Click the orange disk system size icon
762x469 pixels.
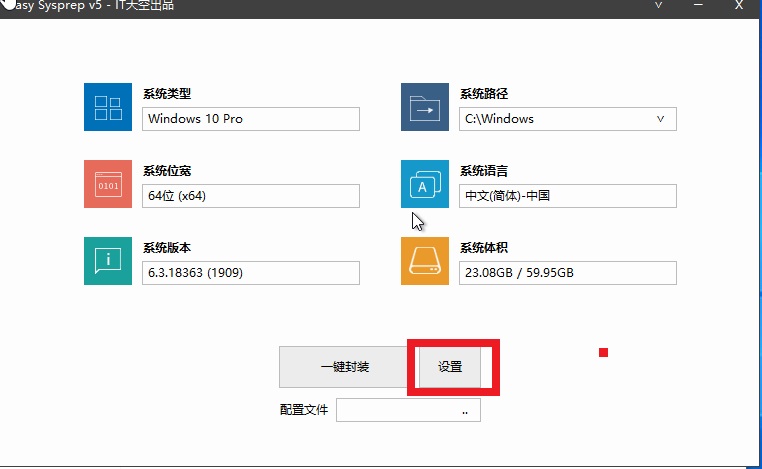coord(425,261)
